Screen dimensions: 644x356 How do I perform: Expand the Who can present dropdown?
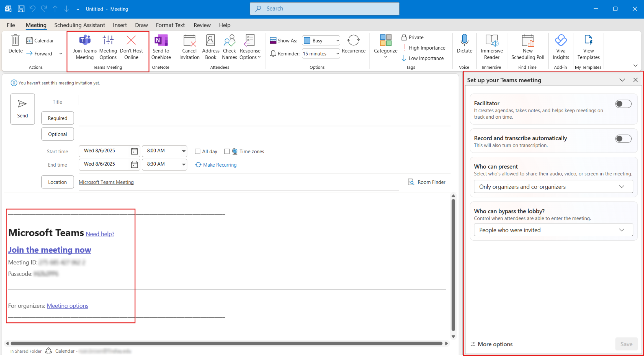coord(553,187)
